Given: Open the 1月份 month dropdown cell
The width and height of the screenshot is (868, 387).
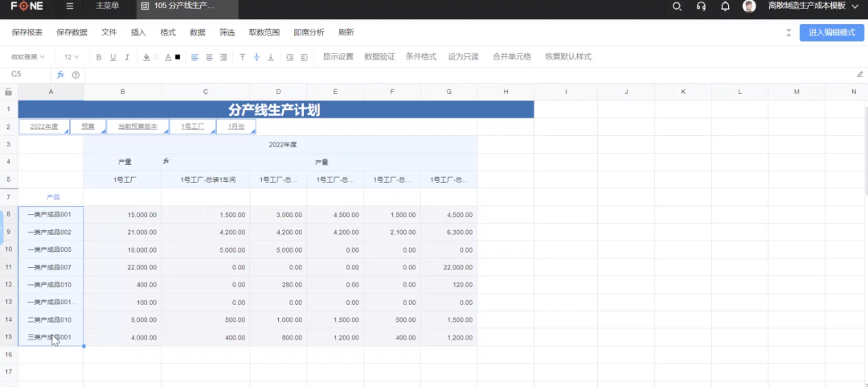Looking at the screenshot, I should coord(236,126).
